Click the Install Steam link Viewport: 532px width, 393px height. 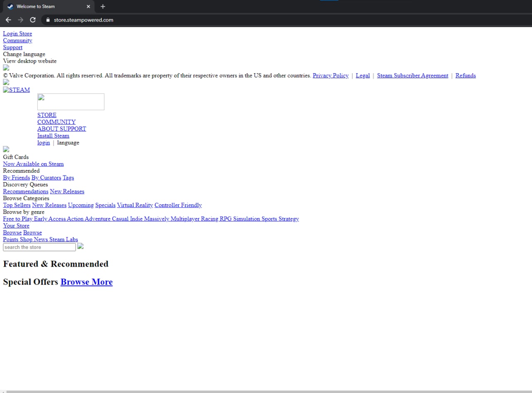coord(53,136)
